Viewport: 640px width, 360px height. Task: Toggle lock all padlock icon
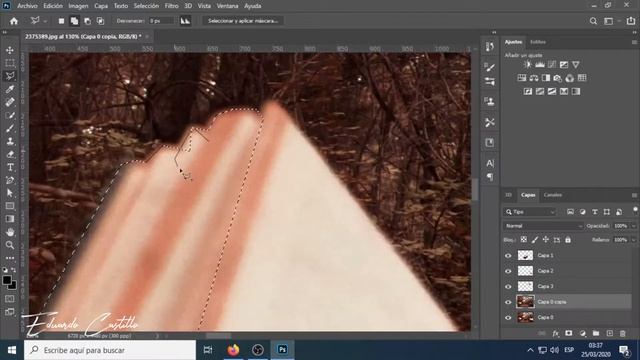[x=568, y=240]
